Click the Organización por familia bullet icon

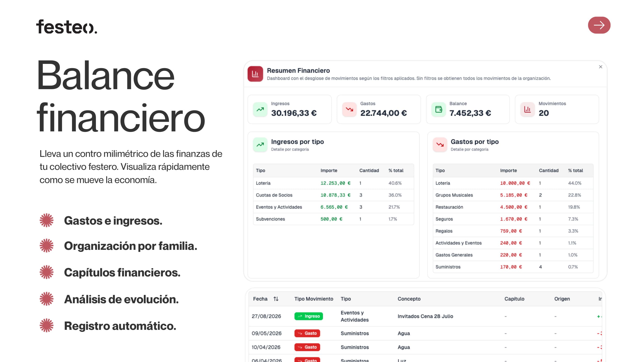click(x=47, y=246)
